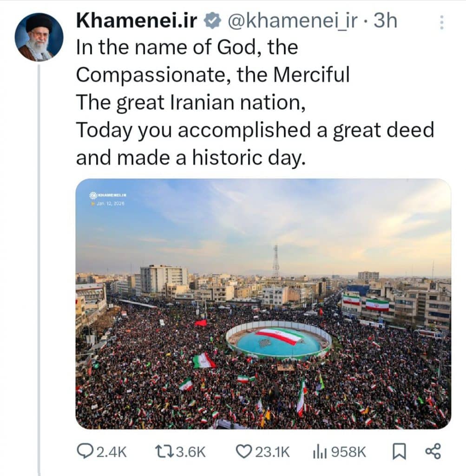Open view analytics bar-chart icon

click(x=319, y=451)
